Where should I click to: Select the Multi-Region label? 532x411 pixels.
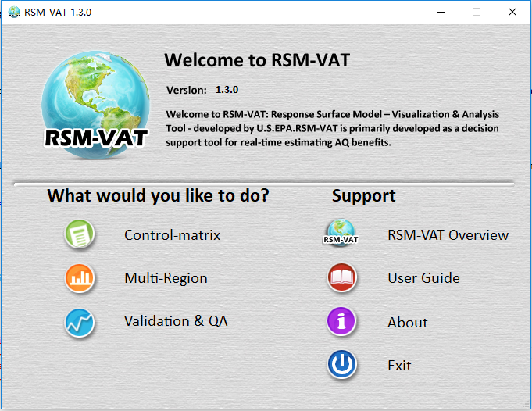pos(166,278)
